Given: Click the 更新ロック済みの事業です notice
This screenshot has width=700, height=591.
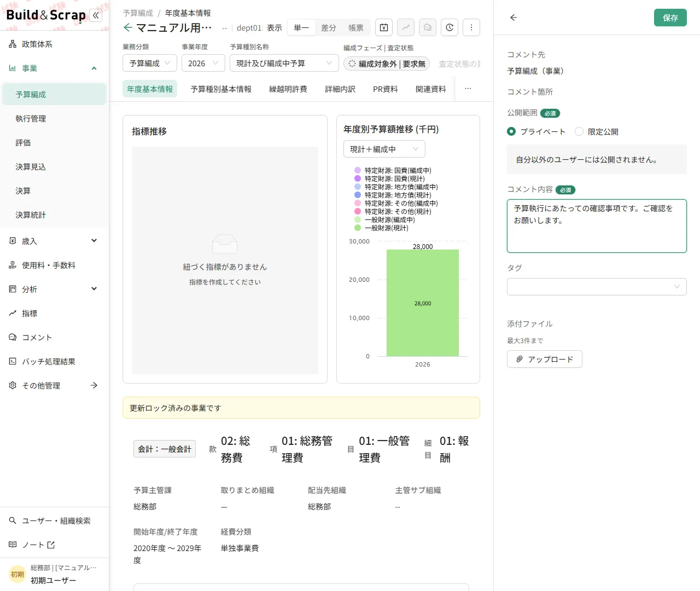Looking at the screenshot, I should (301, 408).
